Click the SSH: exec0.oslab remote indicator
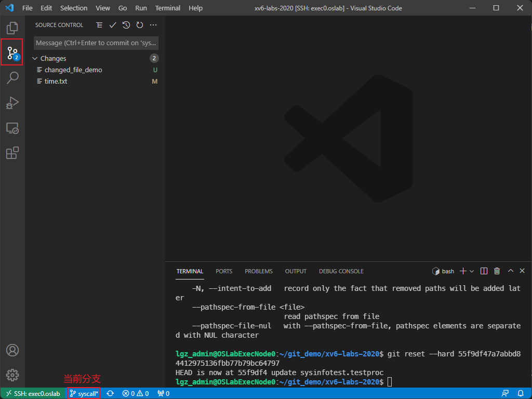 click(33, 394)
